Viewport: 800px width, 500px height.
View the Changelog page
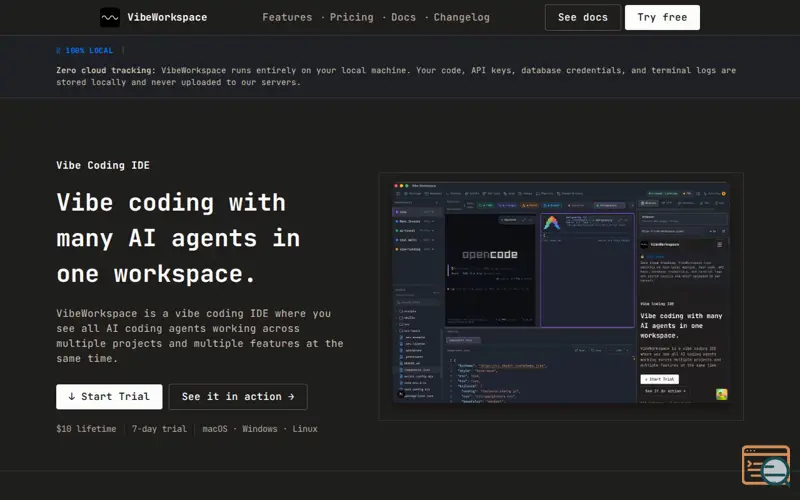pyautogui.click(x=462, y=17)
